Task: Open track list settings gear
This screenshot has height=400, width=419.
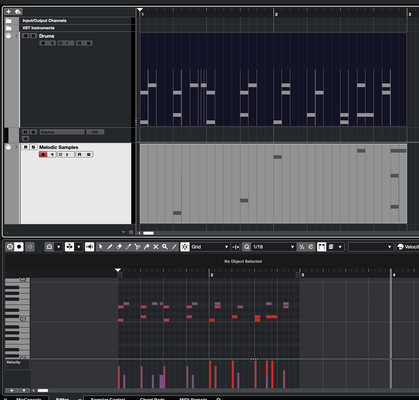Action: [131, 232]
